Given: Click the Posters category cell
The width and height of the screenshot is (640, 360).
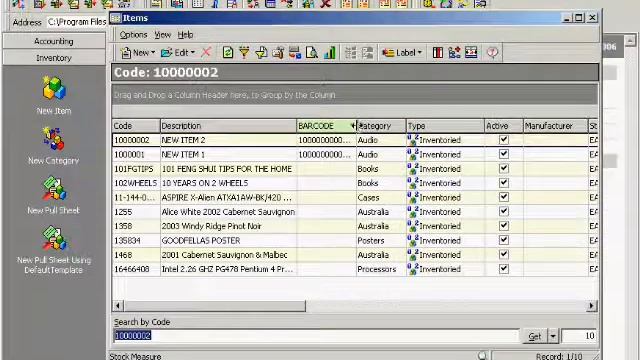Looking at the screenshot, I should [x=381, y=240].
